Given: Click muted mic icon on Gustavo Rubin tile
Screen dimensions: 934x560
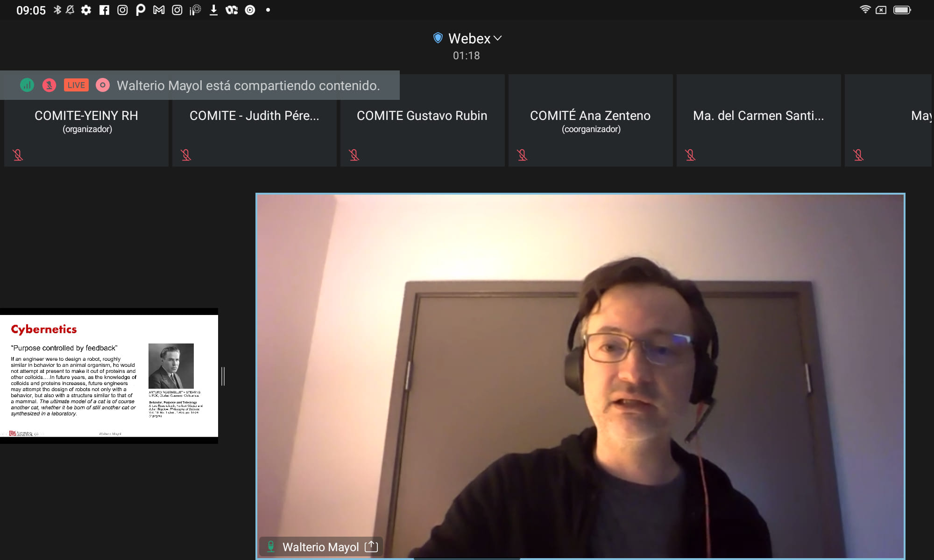Looking at the screenshot, I should pos(354,155).
